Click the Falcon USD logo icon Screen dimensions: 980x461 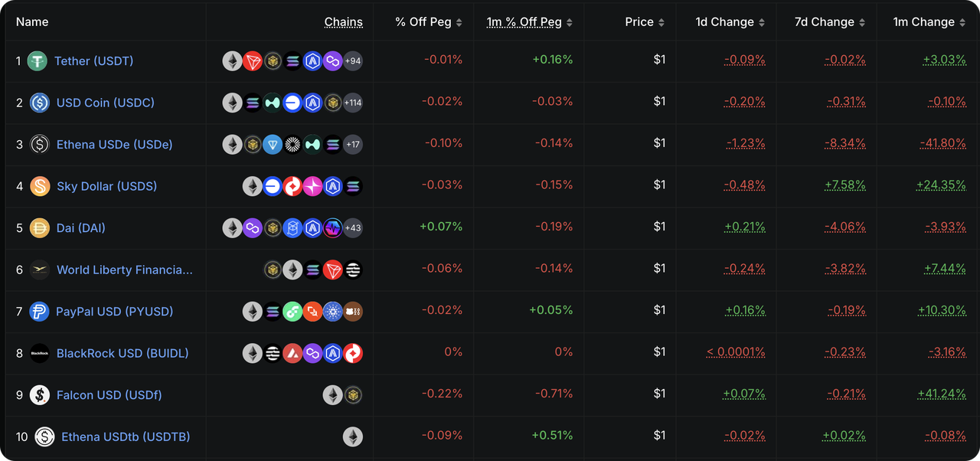click(40, 395)
